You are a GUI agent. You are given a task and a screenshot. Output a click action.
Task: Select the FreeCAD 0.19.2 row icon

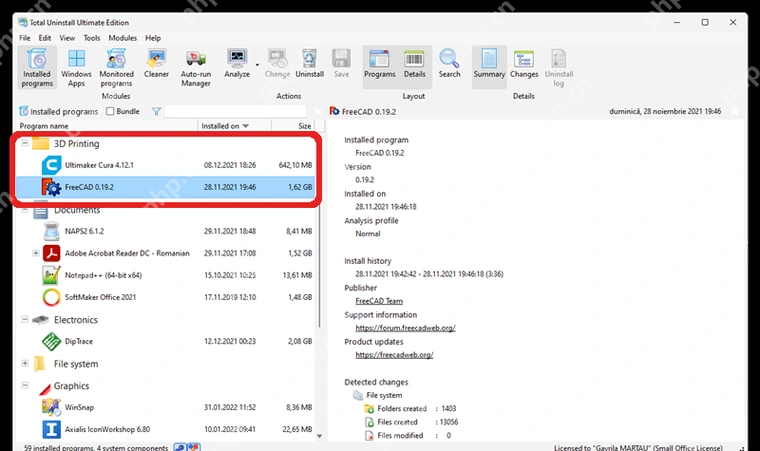[x=51, y=187]
